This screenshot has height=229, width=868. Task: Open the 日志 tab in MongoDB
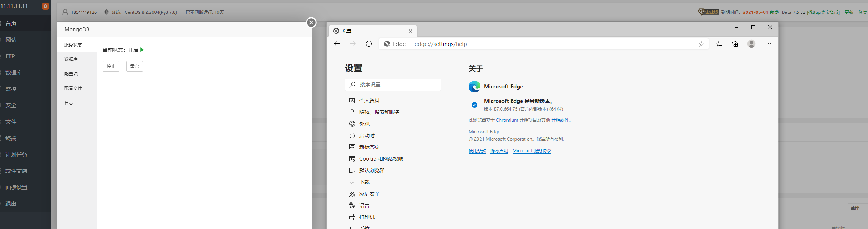69,103
